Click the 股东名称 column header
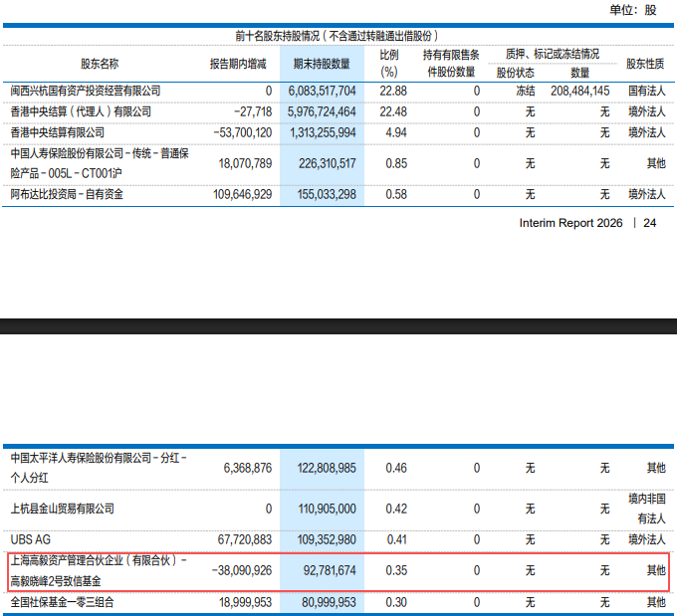 [x=100, y=64]
